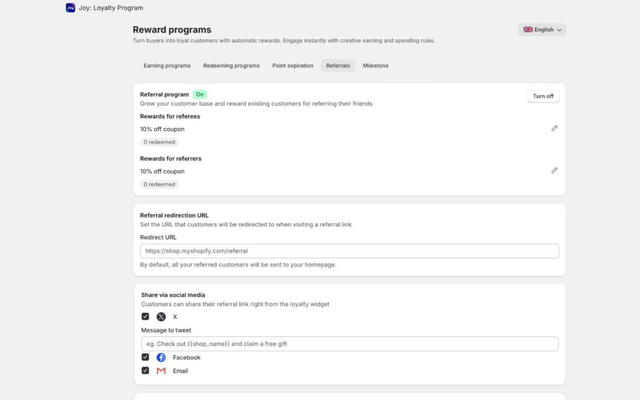Click the Redirect URL input field
Image resolution: width=640 pixels, height=400 pixels.
[x=349, y=251]
